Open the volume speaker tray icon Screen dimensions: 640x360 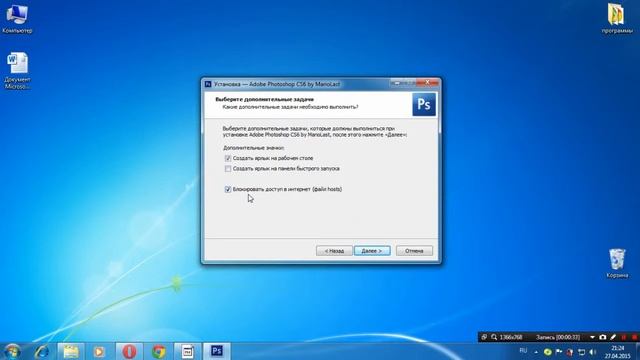(593, 352)
